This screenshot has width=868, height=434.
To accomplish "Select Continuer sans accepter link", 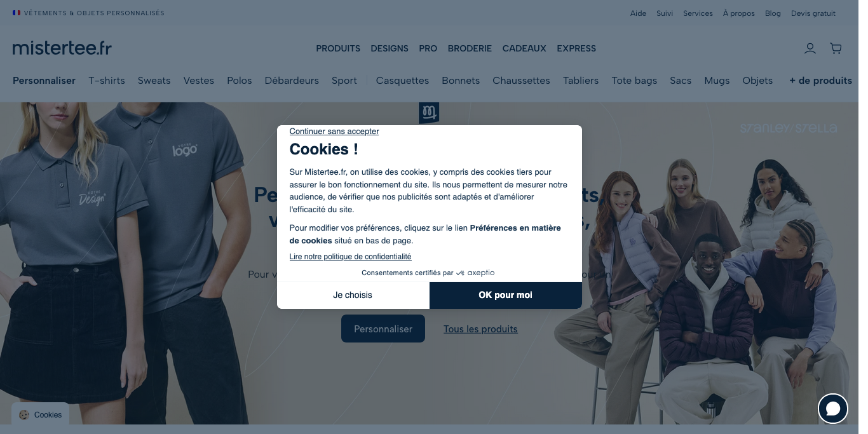I will click(x=334, y=132).
